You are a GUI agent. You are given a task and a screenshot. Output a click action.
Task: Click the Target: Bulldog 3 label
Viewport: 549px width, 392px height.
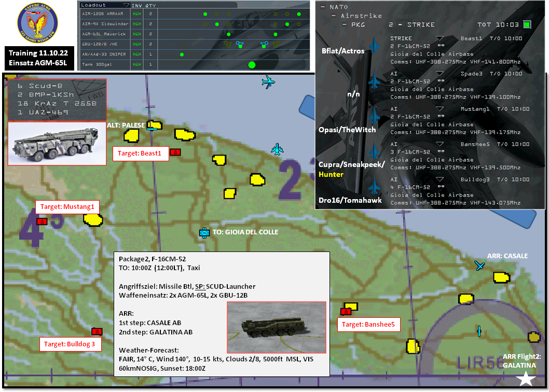click(71, 344)
